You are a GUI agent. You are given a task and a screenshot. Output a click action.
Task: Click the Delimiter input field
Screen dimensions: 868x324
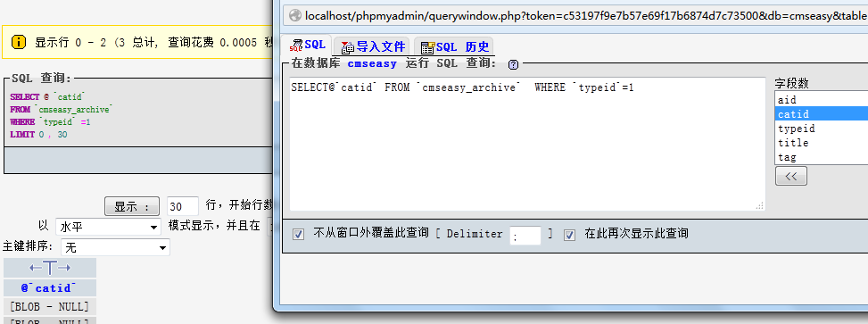point(525,235)
